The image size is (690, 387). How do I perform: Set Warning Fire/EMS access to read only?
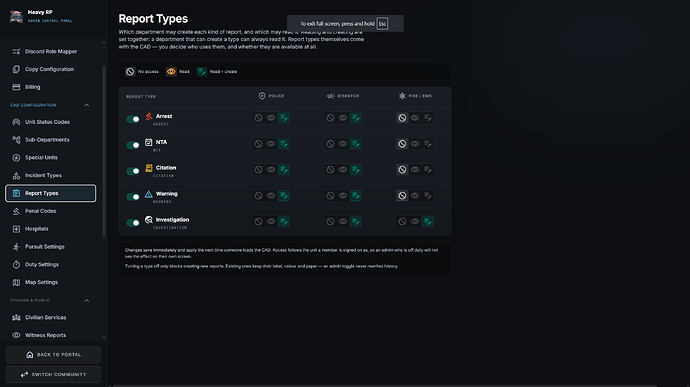tap(415, 195)
